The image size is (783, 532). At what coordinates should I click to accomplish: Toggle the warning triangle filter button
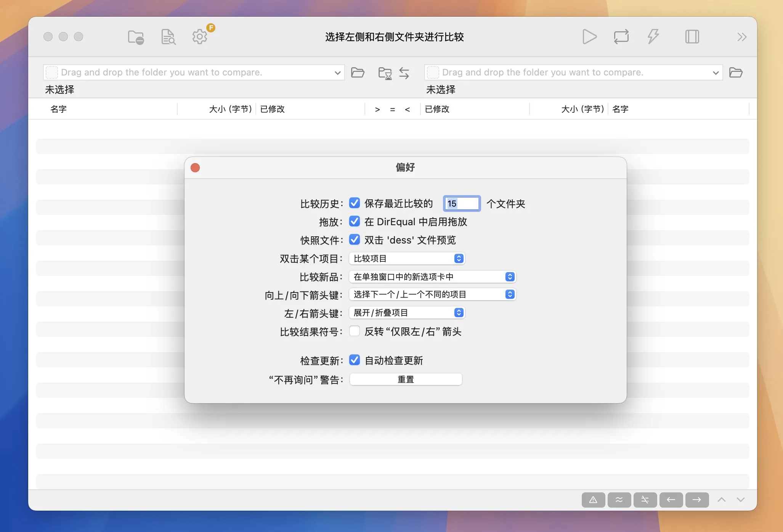[593, 500]
